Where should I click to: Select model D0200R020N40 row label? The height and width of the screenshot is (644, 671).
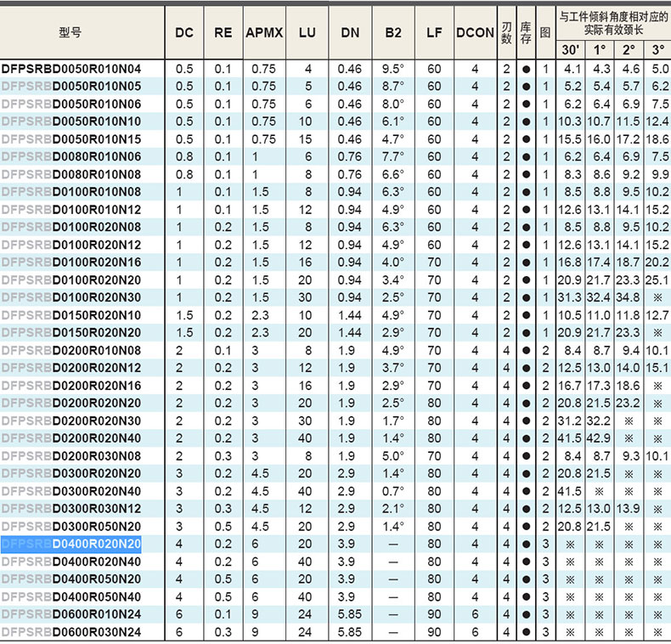(x=71, y=438)
